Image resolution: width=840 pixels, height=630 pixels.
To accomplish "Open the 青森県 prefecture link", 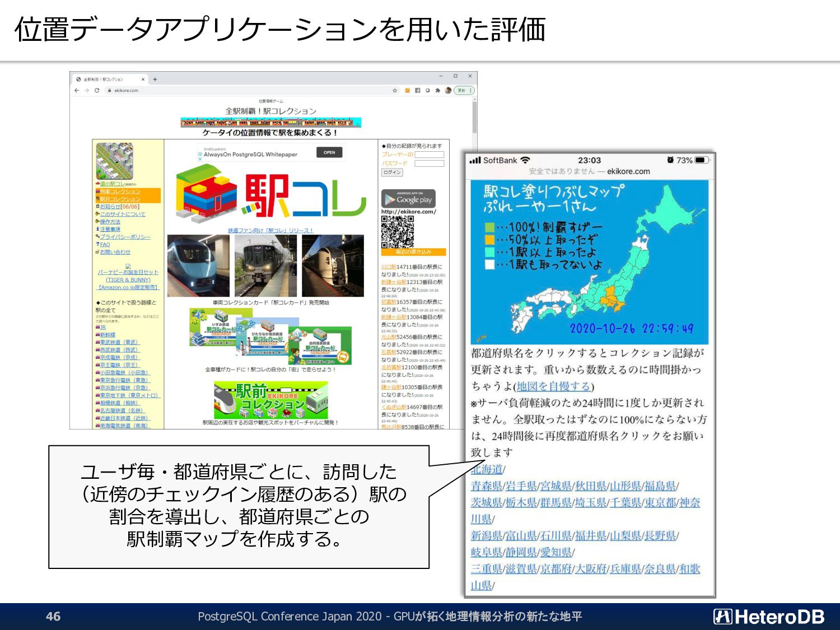I will (x=486, y=486).
